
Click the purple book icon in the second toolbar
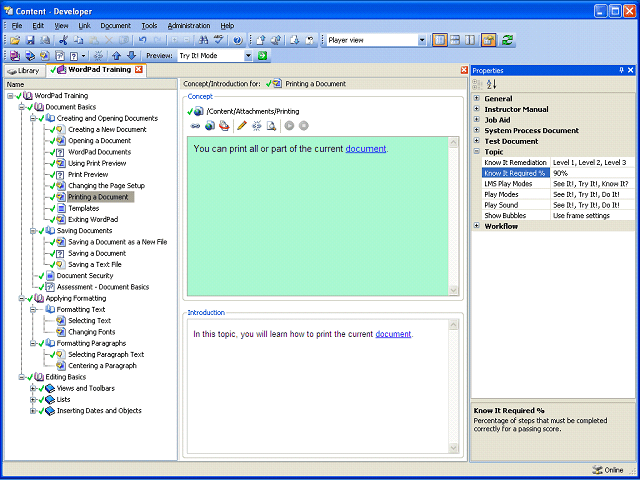point(15,56)
